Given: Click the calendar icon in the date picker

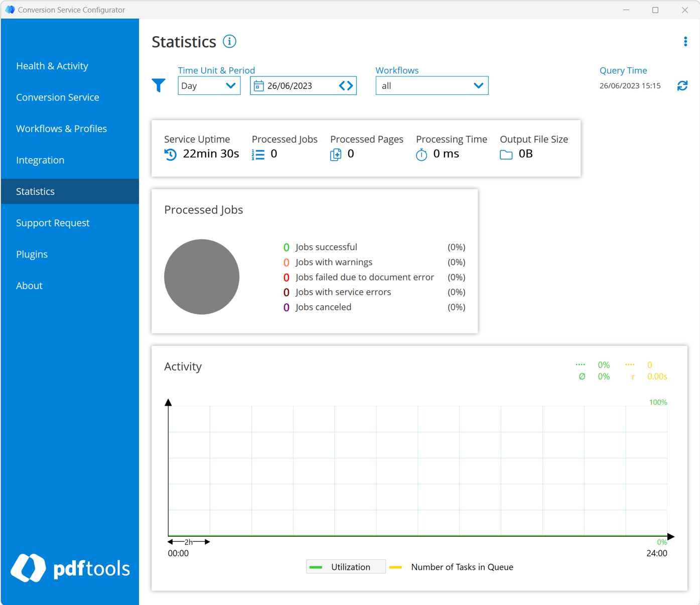Looking at the screenshot, I should [258, 85].
